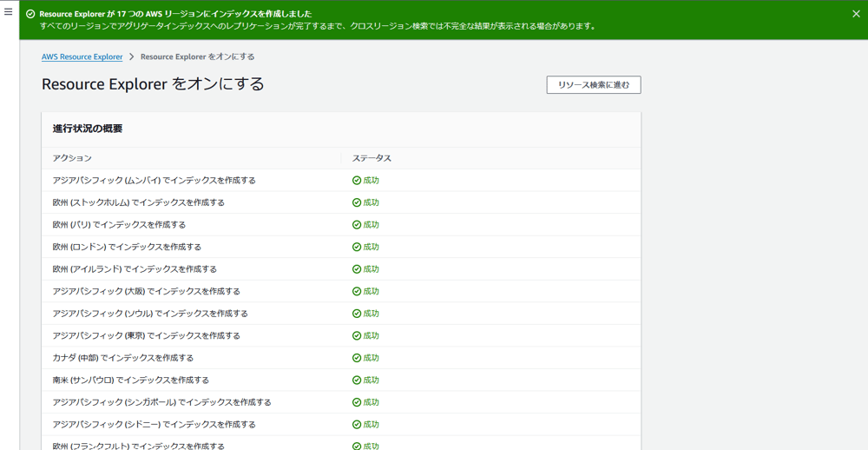Click success check icon in 大阪 row

pyautogui.click(x=357, y=291)
